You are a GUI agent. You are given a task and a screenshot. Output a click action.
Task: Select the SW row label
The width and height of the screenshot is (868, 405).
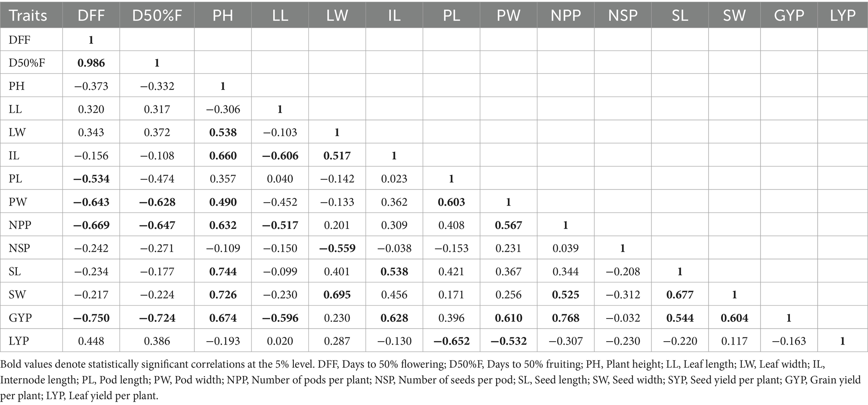click(17, 295)
